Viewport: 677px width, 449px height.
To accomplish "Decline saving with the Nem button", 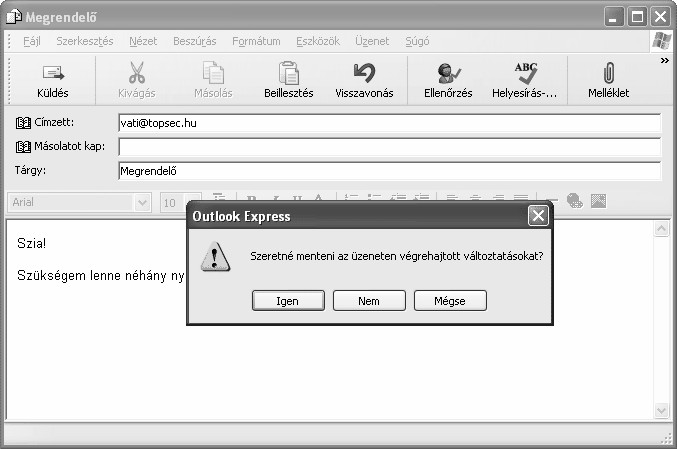I will tap(369, 300).
